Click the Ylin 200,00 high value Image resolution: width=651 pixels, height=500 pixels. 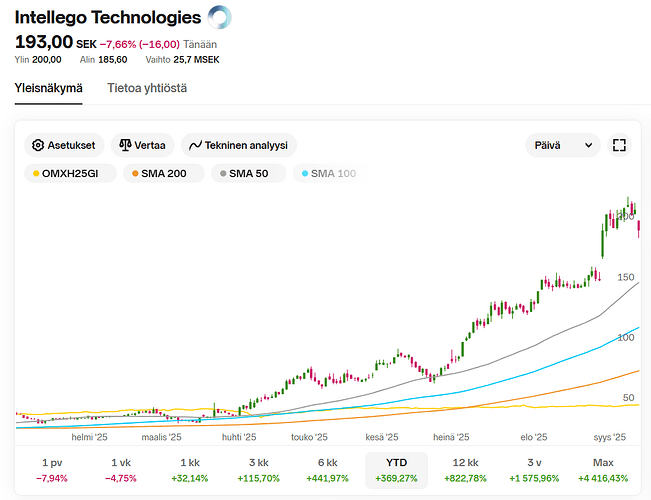38,60
